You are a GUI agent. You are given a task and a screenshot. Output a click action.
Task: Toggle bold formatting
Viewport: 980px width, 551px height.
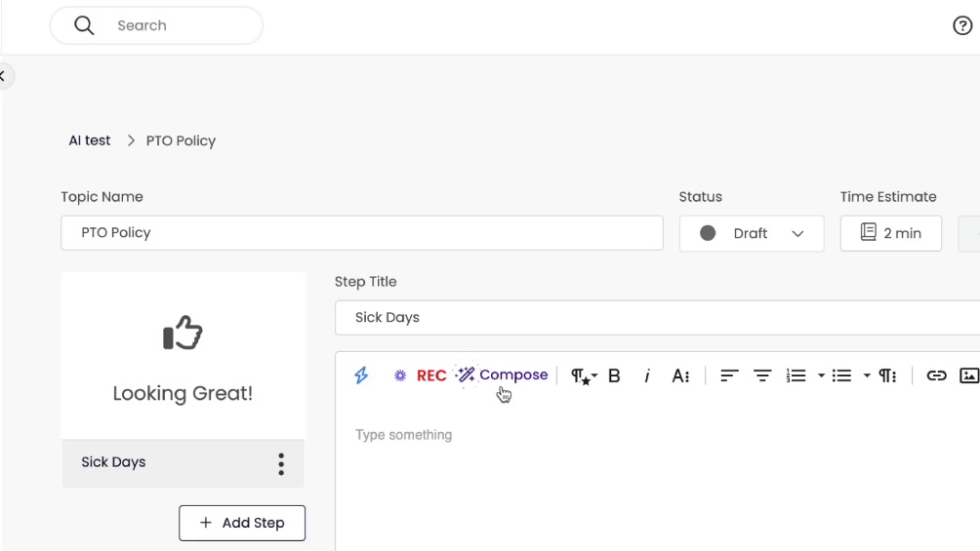pos(614,375)
